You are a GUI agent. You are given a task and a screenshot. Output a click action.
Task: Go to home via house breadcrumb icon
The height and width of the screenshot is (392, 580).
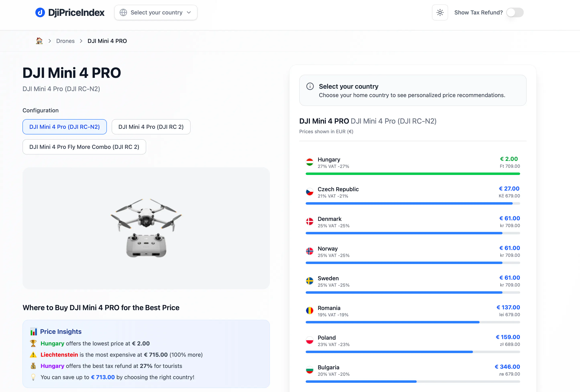[x=39, y=41]
